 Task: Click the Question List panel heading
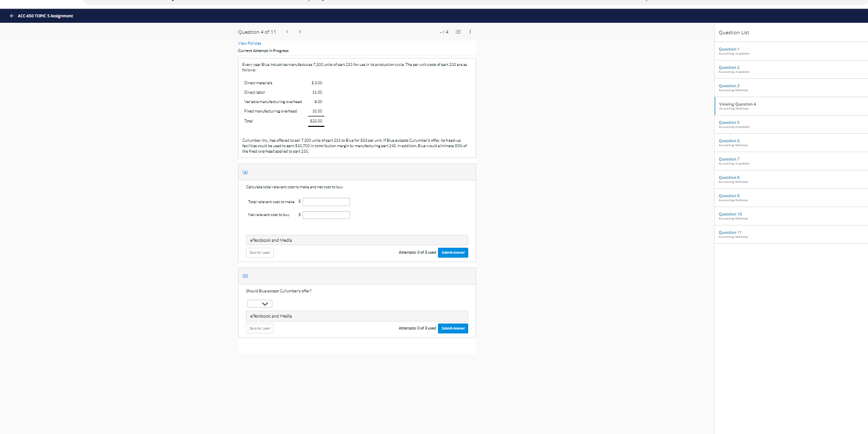pyautogui.click(x=734, y=33)
